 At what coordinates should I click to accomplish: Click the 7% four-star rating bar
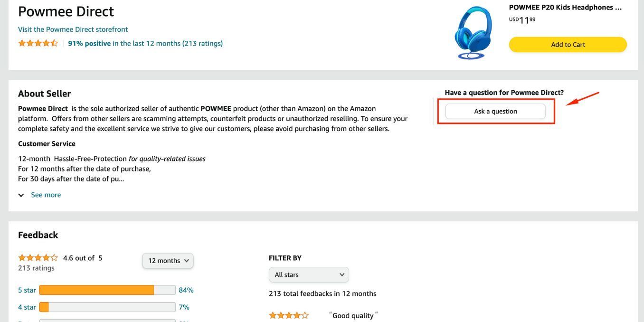coord(107,307)
